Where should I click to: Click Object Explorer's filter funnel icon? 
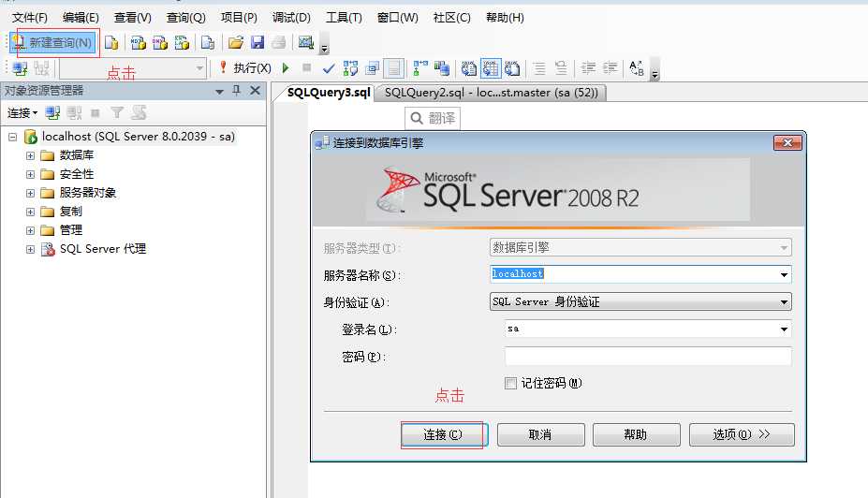(117, 113)
